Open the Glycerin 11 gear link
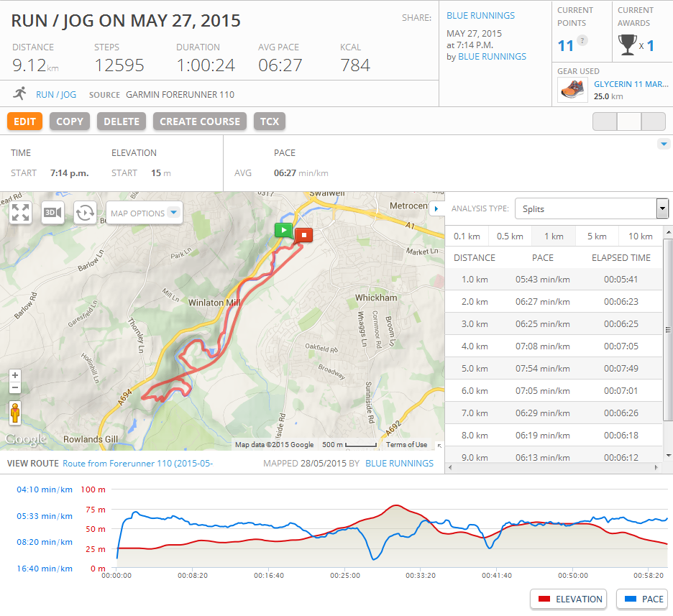This screenshot has width=673, height=616. pos(631,84)
